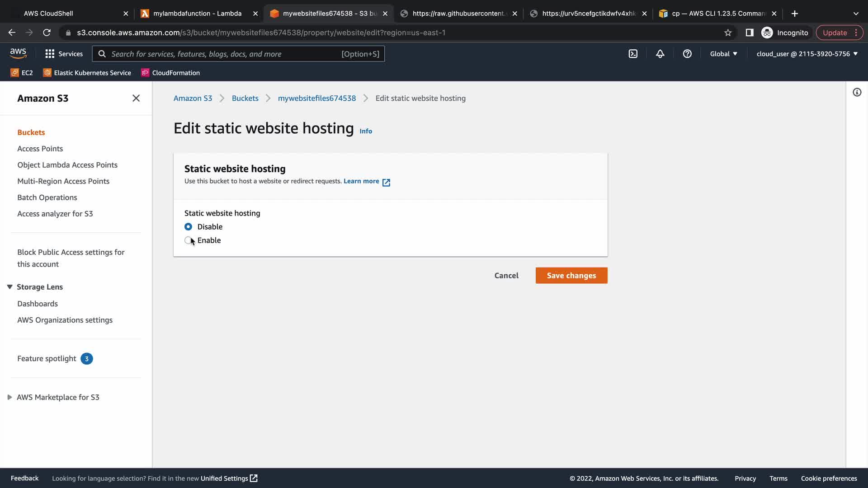Viewport: 868px width, 488px height.
Task: Collapse the Storage Lens section
Action: [9, 287]
